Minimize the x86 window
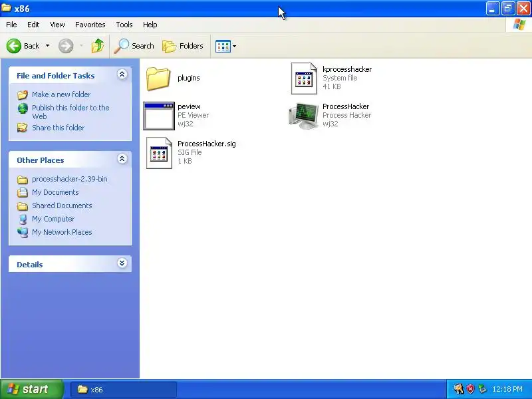Screen dimensions: 532x399 pos(493,9)
